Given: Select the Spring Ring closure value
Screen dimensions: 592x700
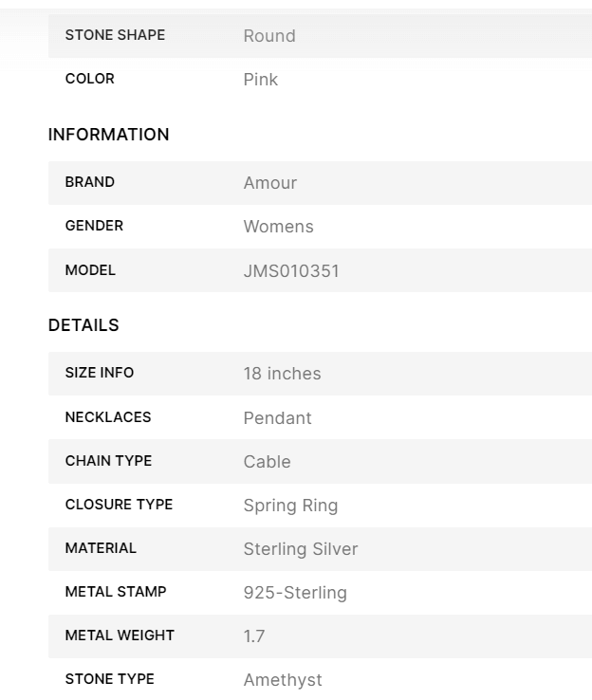Looking at the screenshot, I should (x=290, y=506).
